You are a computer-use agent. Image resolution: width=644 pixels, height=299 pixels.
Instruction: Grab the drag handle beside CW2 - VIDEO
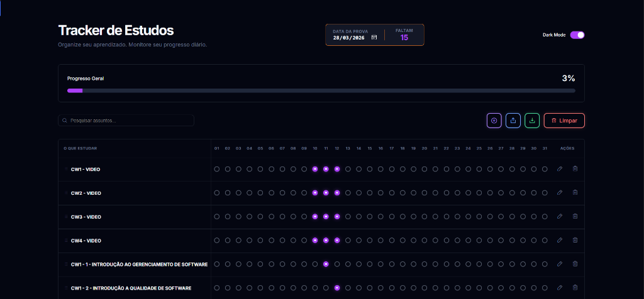point(66,193)
